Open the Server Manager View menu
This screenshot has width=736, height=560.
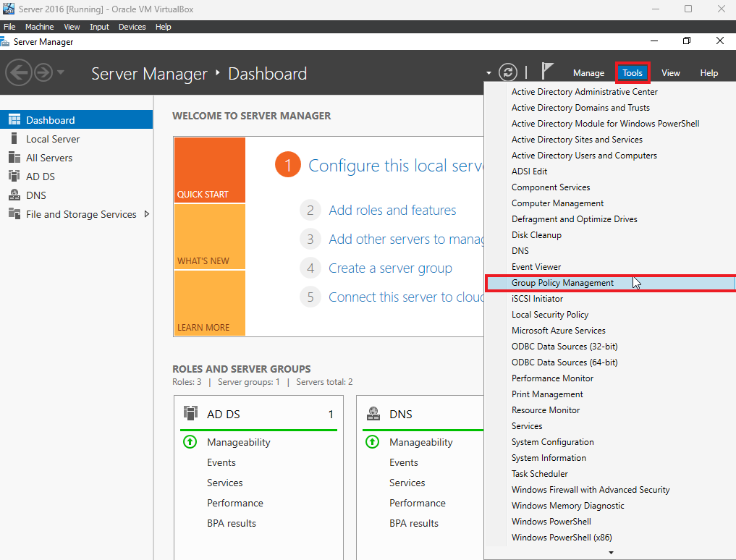click(x=670, y=73)
